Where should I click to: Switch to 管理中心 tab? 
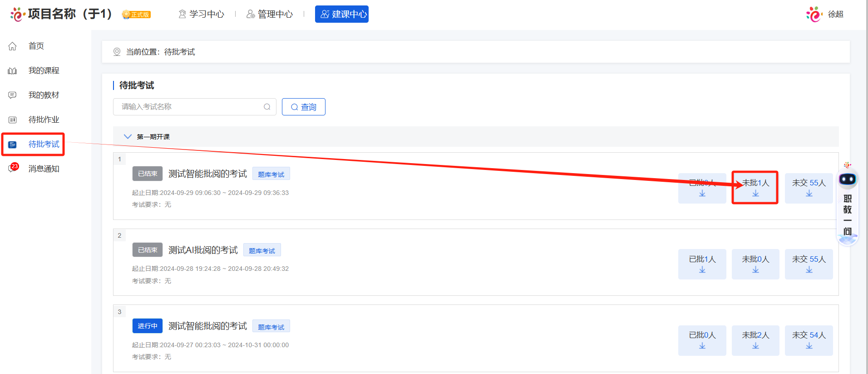(x=270, y=14)
